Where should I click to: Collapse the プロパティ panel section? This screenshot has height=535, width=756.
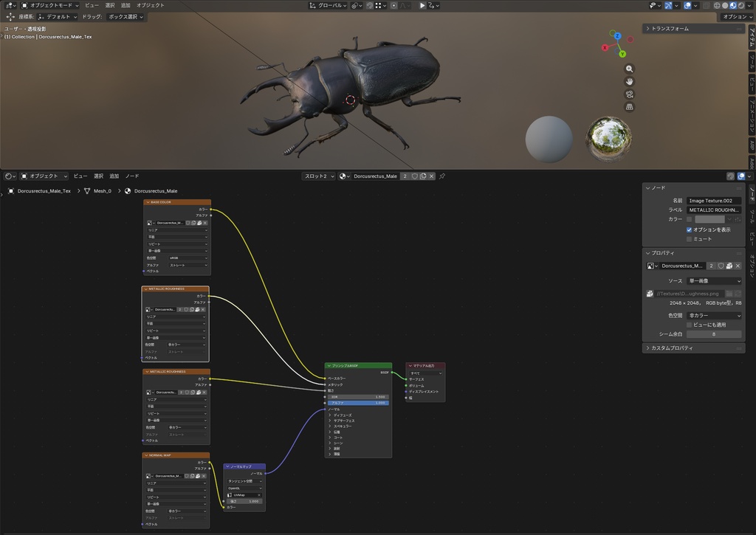click(x=694, y=252)
